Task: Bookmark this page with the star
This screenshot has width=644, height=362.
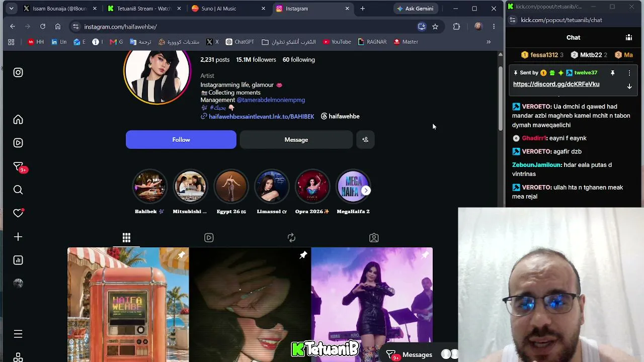Action: pyautogui.click(x=435, y=27)
